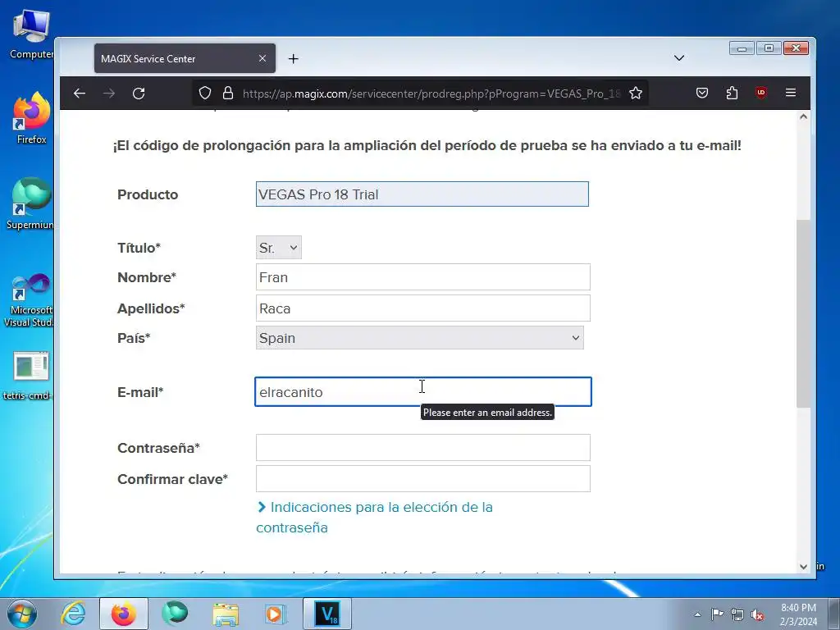The width and height of the screenshot is (840, 630).
Task: Launch Internet Explorer from taskbar
Action: [73, 614]
